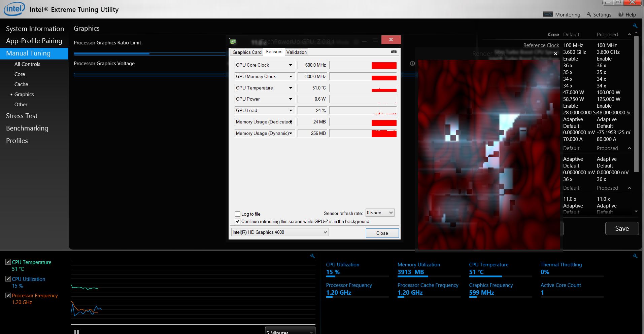Toggle Processor Frequency graph checkbox
Viewport: 644px width, 334px height.
(x=8, y=295)
